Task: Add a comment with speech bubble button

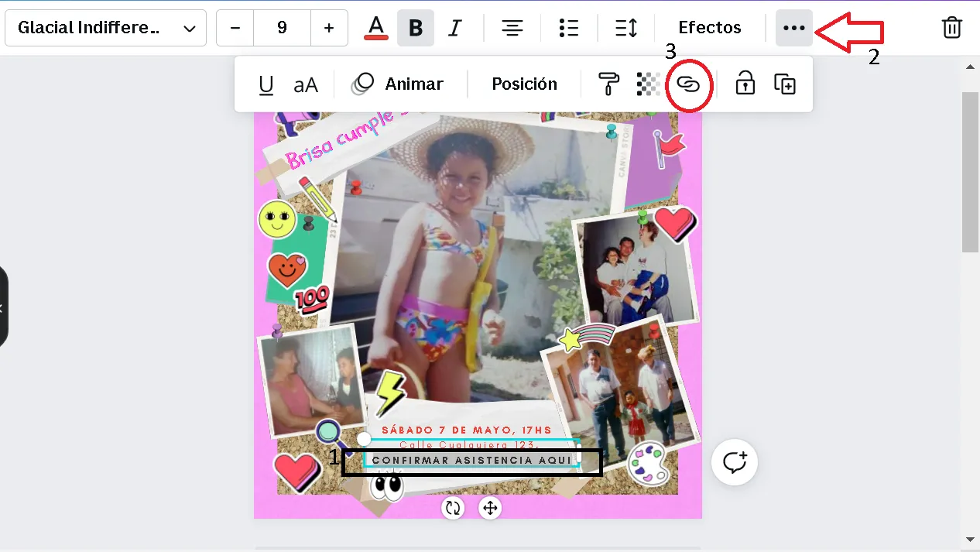Action: pos(735,462)
